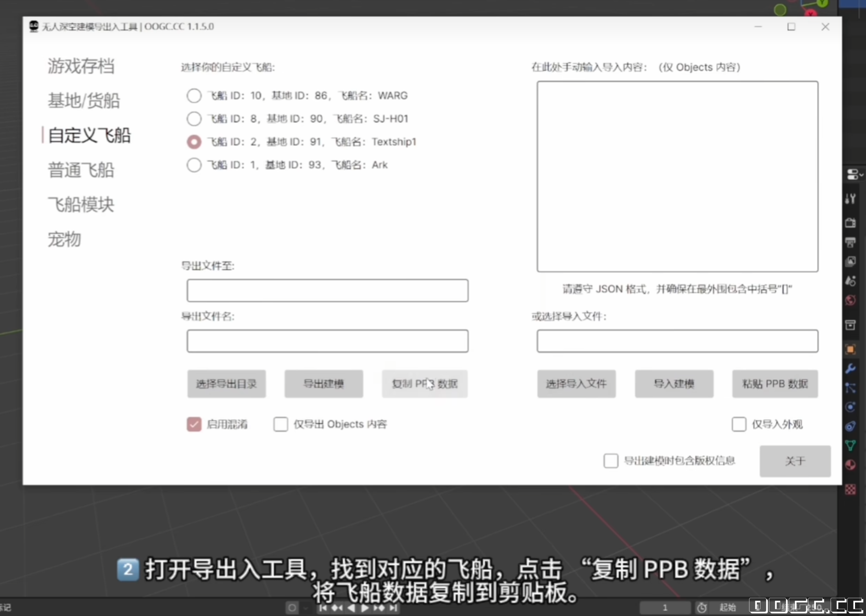This screenshot has width=866, height=616.
Task: Switch to 飞船模块 tab
Action: (x=81, y=205)
